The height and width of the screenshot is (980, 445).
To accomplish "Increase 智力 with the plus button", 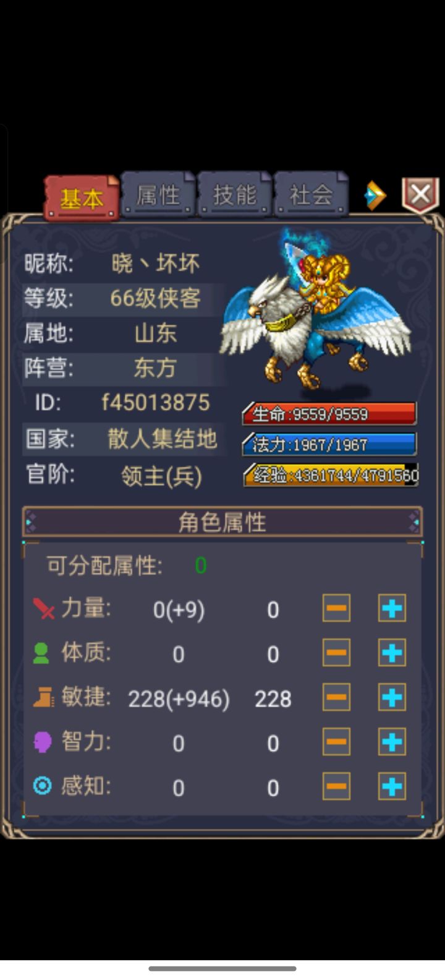I will (x=392, y=742).
